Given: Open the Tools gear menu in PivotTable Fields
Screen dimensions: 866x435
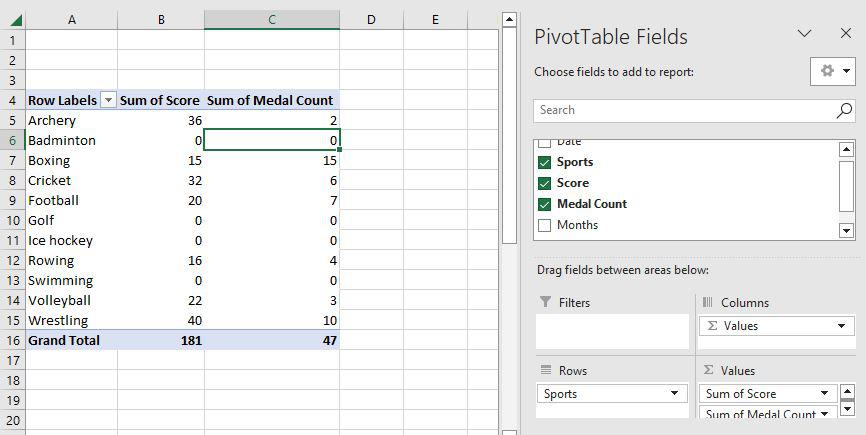Looking at the screenshot, I should (832, 71).
